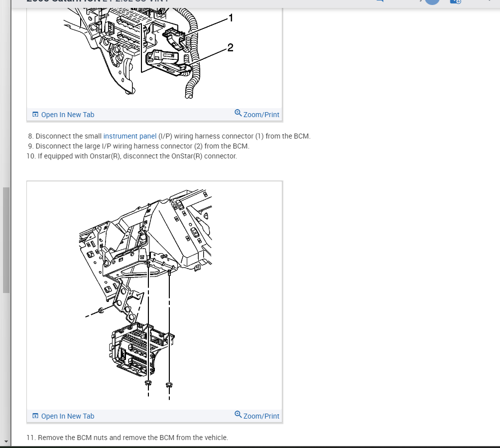Select Zoom/Print text under the BCM nuts diagram
500x448 pixels.
click(x=261, y=416)
